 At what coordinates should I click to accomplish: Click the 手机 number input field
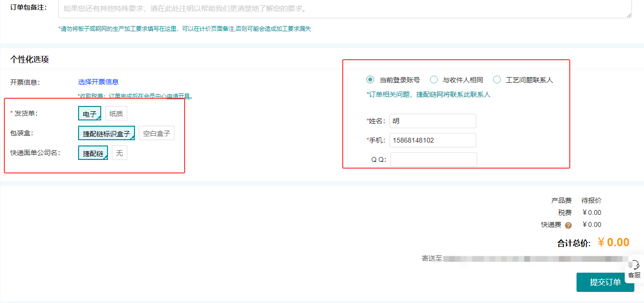[x=432, y=140]
